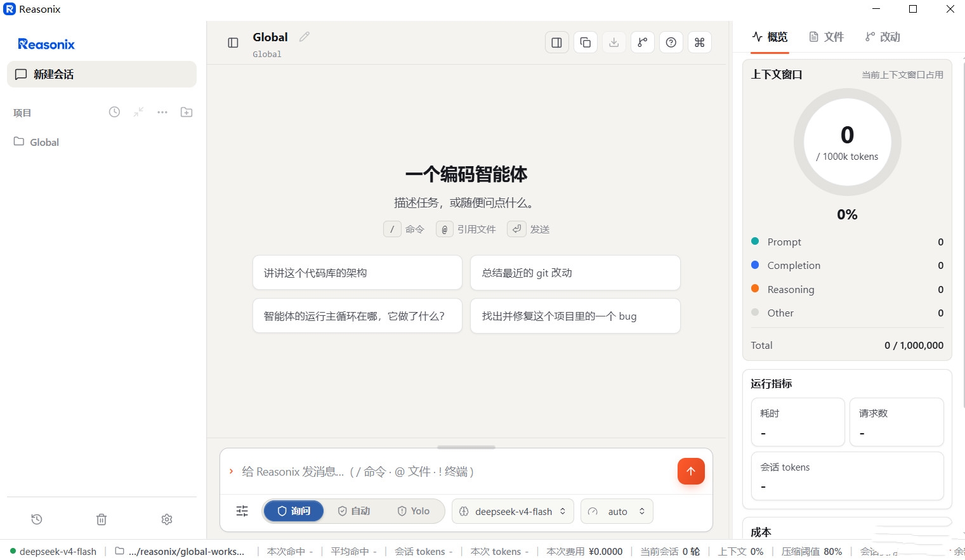The image size is (965, 560).
Task: Edit the Global session title pencil icon
Action: click(305, 37)
